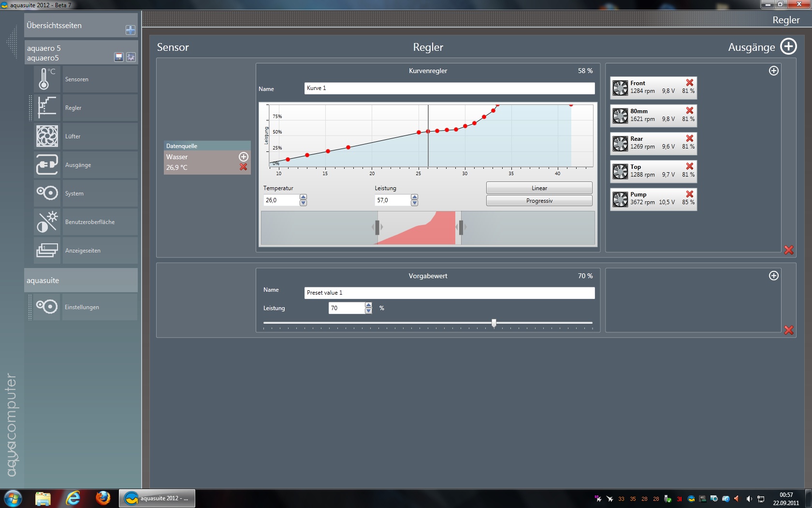The image size is (812, 508).
Task: Click the Linear curve button
Action: 539,188
